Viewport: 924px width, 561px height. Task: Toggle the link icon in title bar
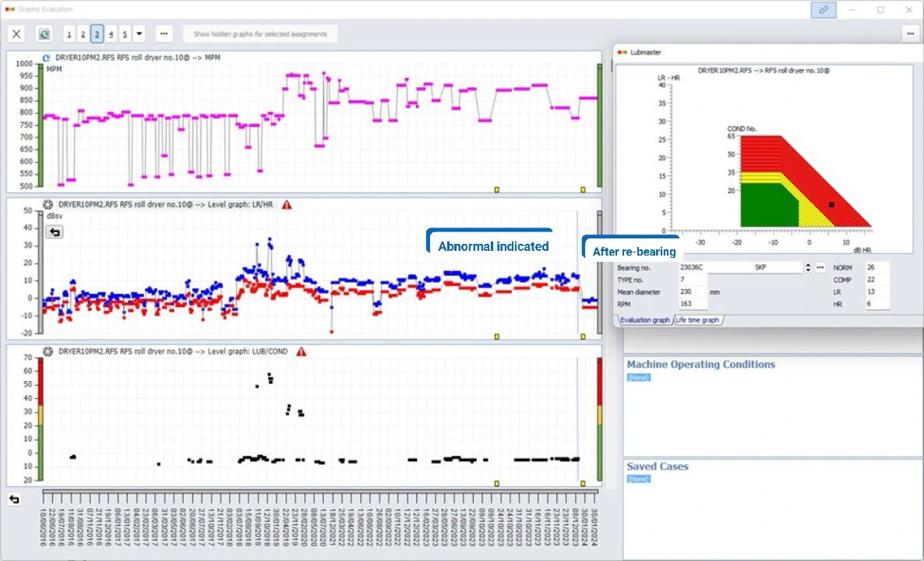pyautogui.click(x=823, y=10)
